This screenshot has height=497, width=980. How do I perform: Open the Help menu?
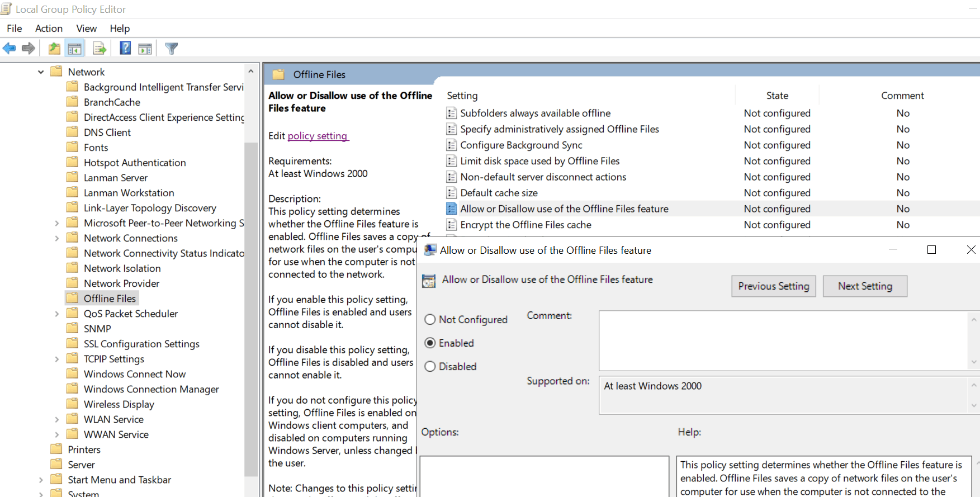tap(120, 29)
